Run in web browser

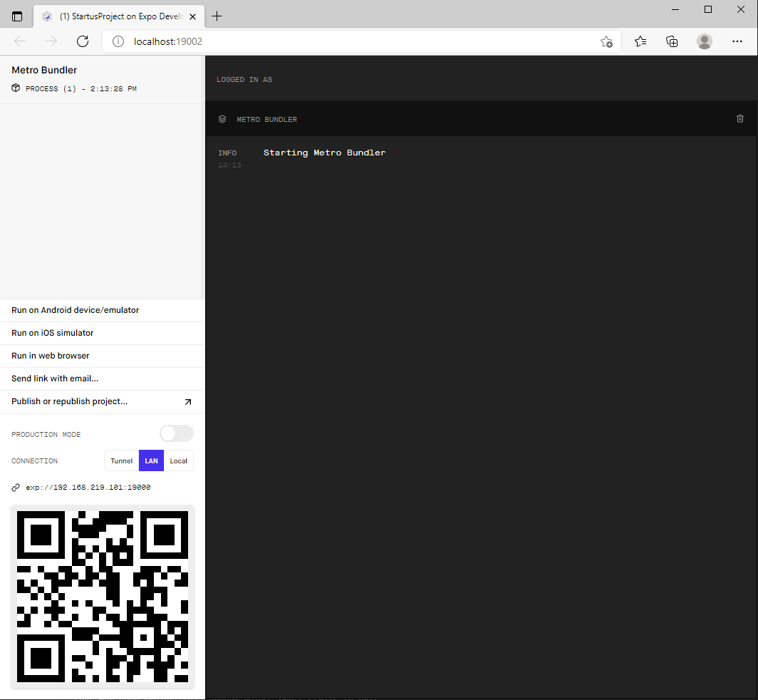pos(103,356)
